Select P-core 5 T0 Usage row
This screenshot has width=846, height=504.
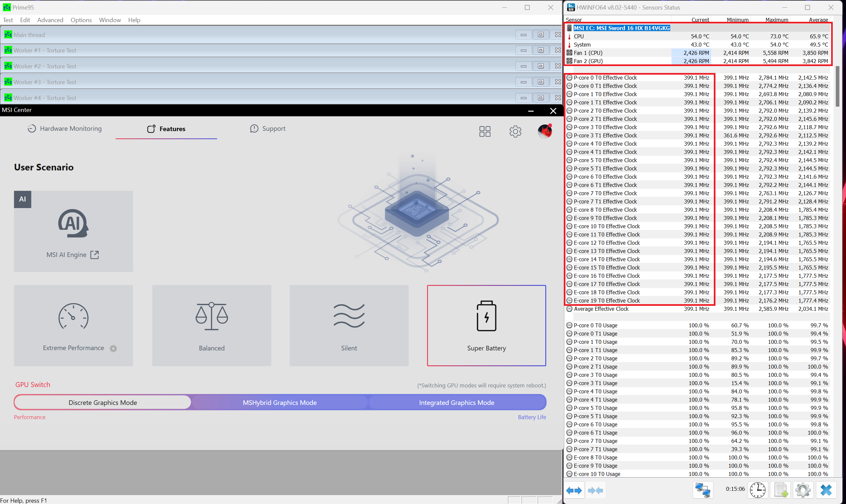click(698, 408)
